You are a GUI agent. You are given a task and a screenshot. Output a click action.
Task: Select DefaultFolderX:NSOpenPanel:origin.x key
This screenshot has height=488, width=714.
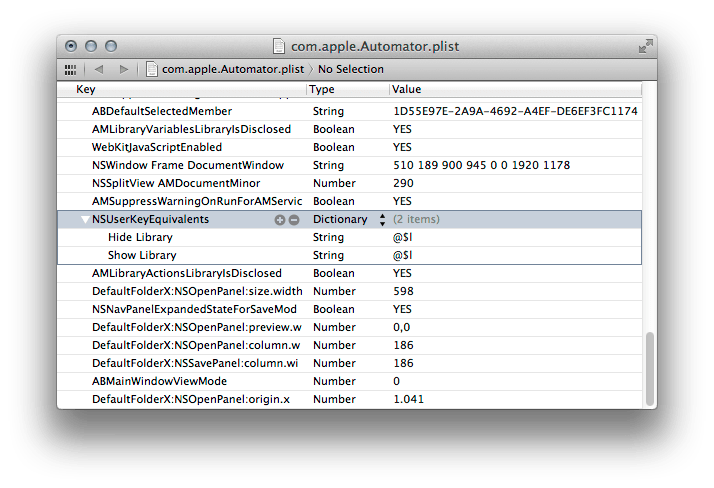[191, 399]
